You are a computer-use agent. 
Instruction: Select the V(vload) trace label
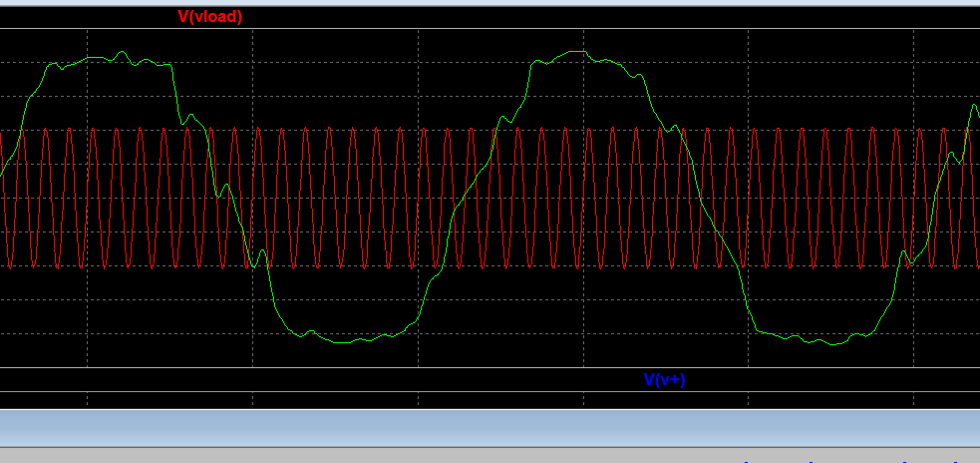click(210, 17)
